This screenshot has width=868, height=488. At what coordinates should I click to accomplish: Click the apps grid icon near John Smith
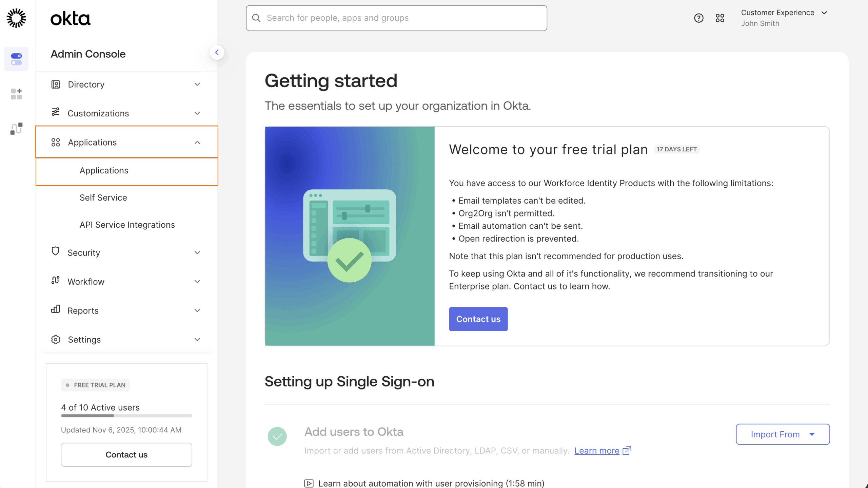click(720, 18)
